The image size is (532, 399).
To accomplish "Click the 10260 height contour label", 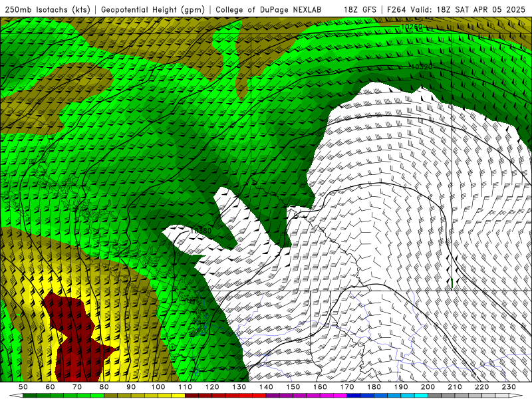I will point(412,27).
